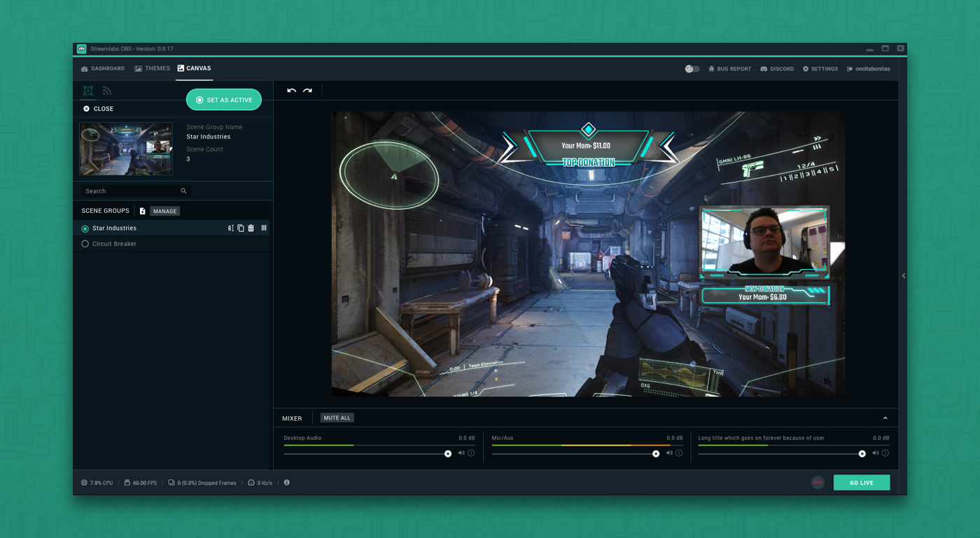Viewport: 980px width, 538px height.
Task: Click the Circuit Breaker scene group name
Action: [114, 244]
